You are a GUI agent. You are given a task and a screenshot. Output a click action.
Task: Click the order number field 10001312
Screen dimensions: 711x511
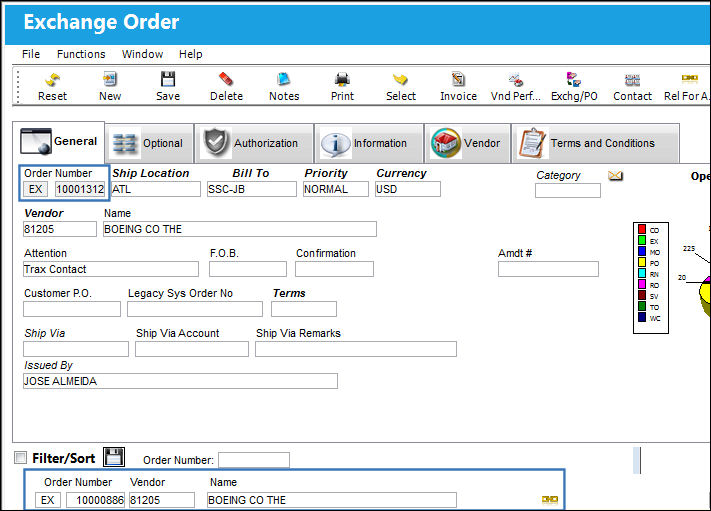[x=80, y=189]
